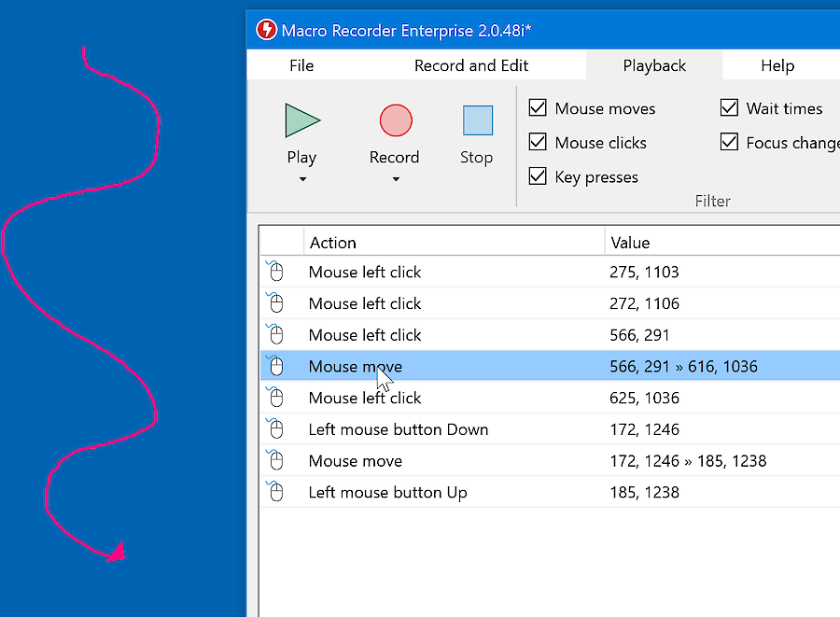This screenshot has height=617, width=840.
Task: Click mouse icon beside value 275, 1103
Action: tap(274, 272)
